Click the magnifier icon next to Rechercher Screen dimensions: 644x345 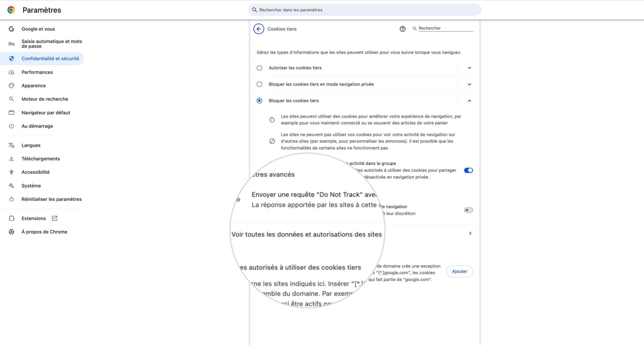[x=415, y=29]
